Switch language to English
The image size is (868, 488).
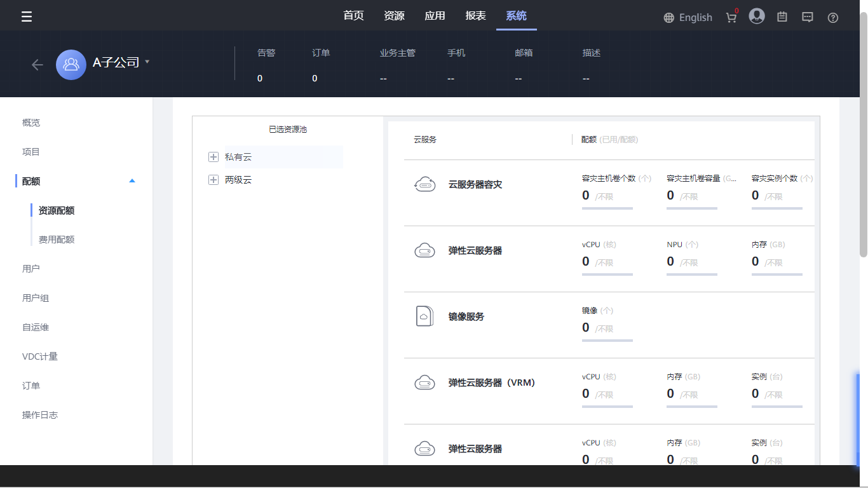coord(688,18)
